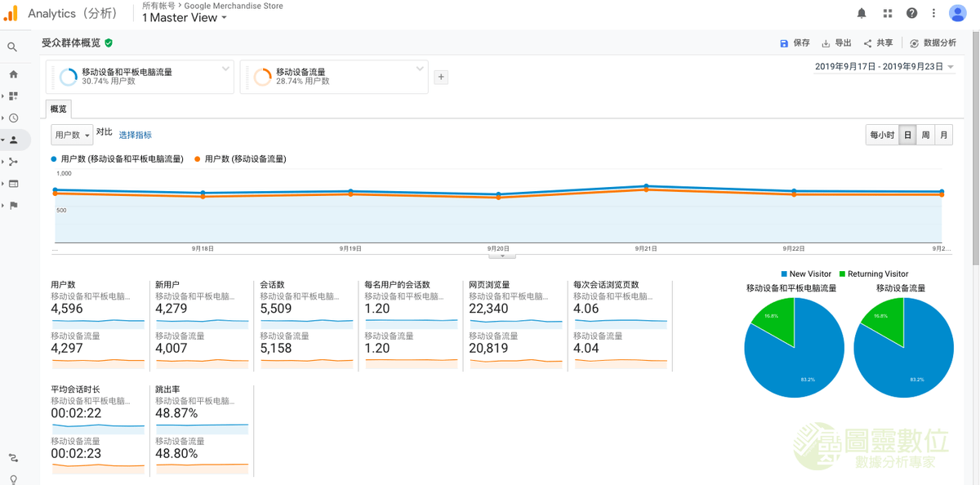Screen dimensions: 980x485
Task: Open user account avatar
Action: pyautogui.click(x=958, y=13)
